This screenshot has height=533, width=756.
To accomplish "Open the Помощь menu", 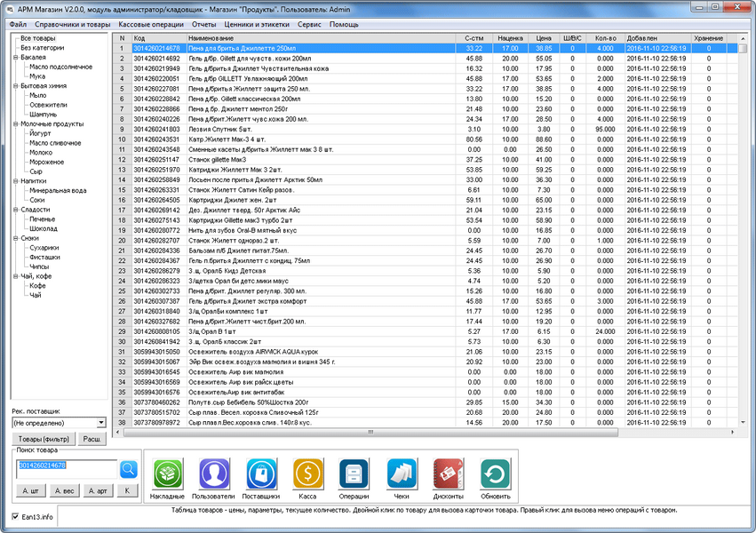I will (x=344, y=24).
